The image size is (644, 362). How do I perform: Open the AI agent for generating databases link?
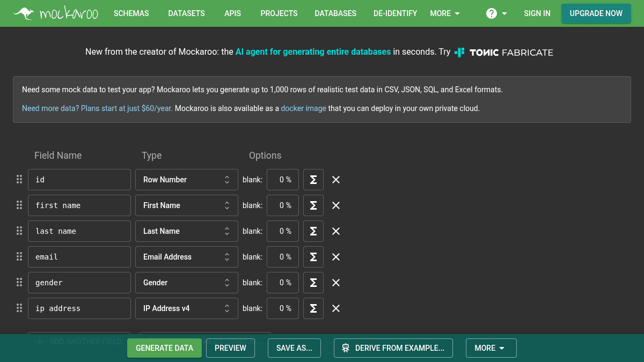click(x=313, y=52)
